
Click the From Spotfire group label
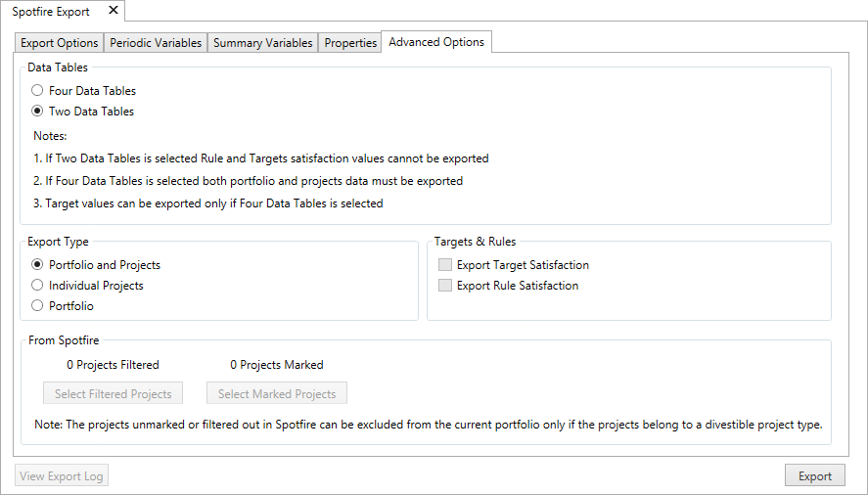(x=64, y=340)
